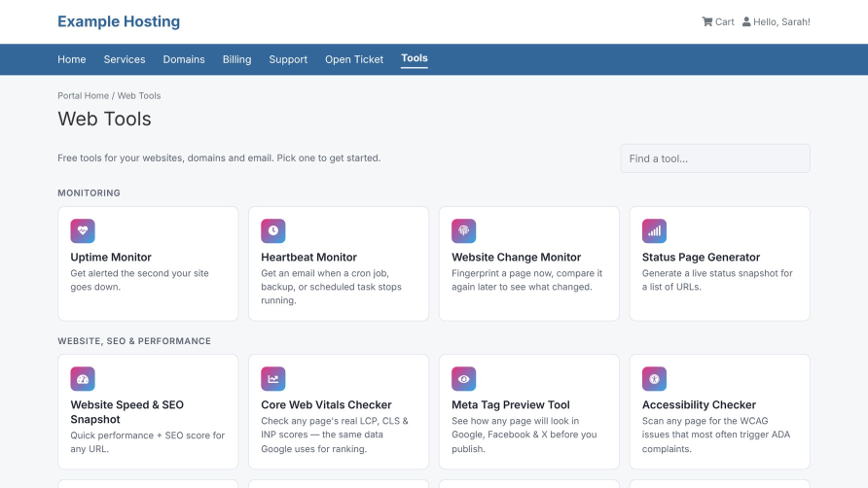868x488 pixels.
Task: Open the Home menu item
Action: [x=71, y=59]
